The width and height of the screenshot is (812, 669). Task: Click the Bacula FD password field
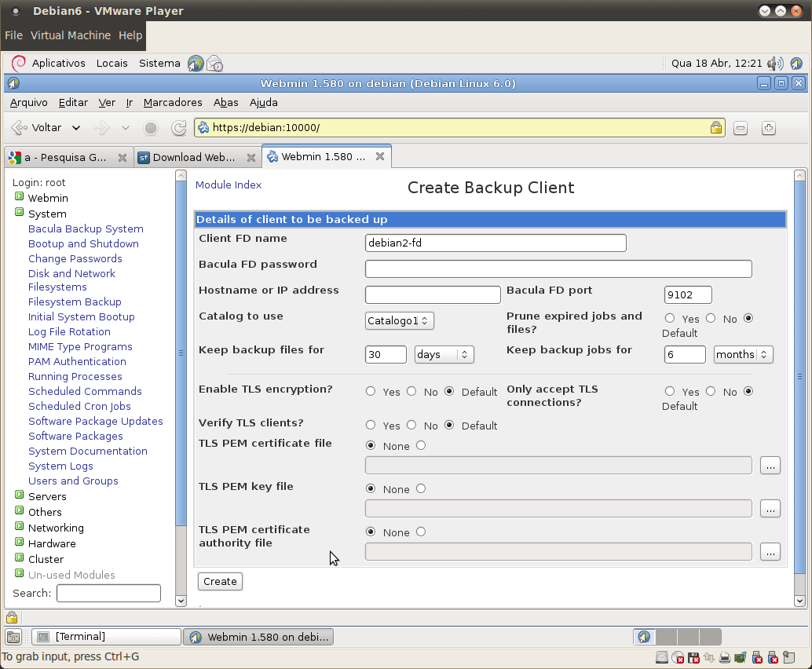(558, 269)
